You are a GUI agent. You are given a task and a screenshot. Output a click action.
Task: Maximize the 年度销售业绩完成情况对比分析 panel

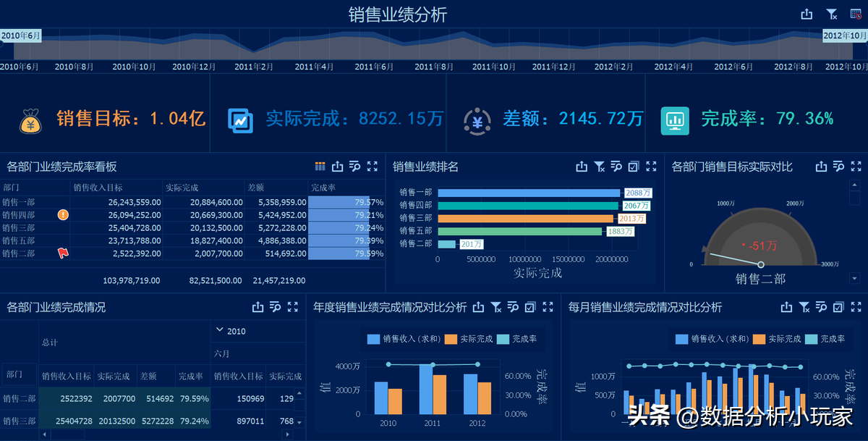point(548,307)
